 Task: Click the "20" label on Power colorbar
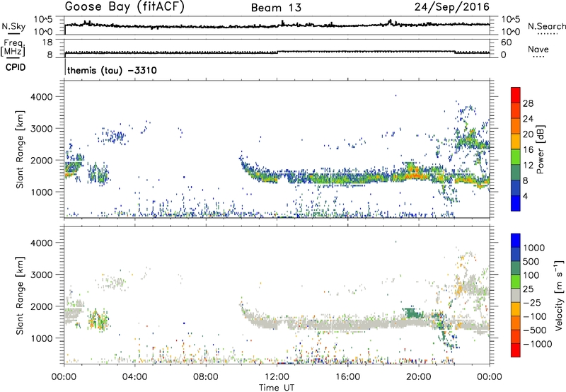coord(528,134)
